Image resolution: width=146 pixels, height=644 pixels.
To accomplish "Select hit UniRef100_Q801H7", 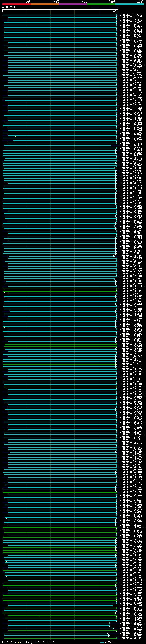I will (x=131, y=593).
